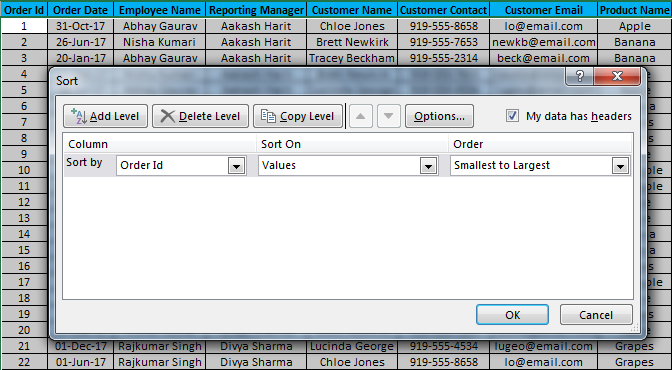Viewport: 672px width, 370px height.
Task: Click Brett Newkirk customer cell
Action: [352, 42]
